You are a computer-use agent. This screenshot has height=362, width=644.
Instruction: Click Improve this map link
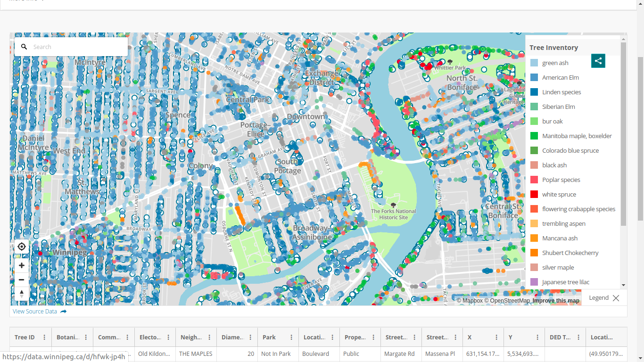[556, 301]
